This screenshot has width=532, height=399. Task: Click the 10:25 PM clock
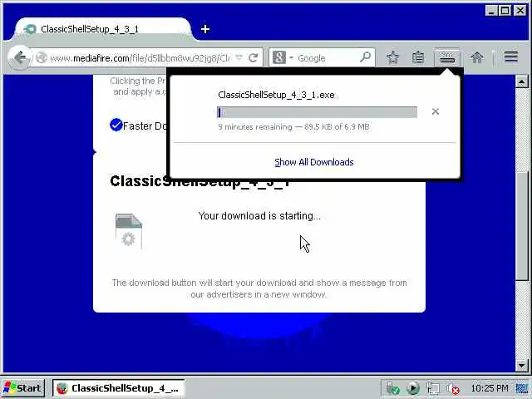(x=490, y=388)
